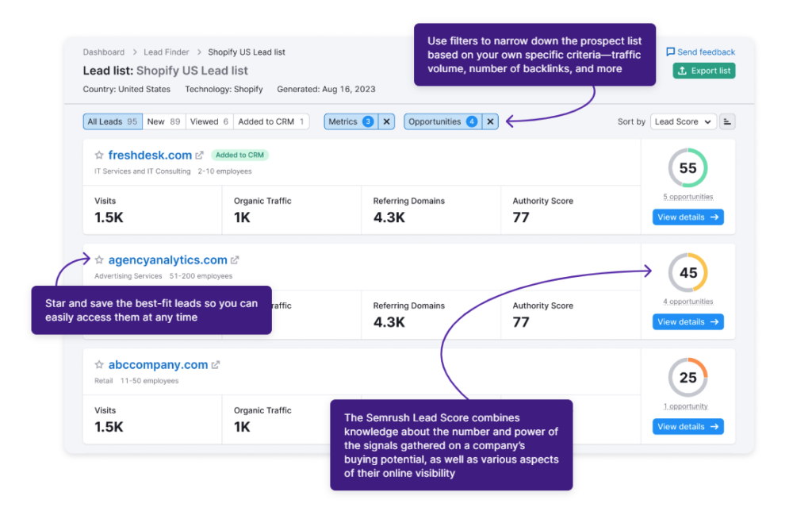Remove the Metrics filter using its X icon

pyautogui.click(x=386, y=121)
